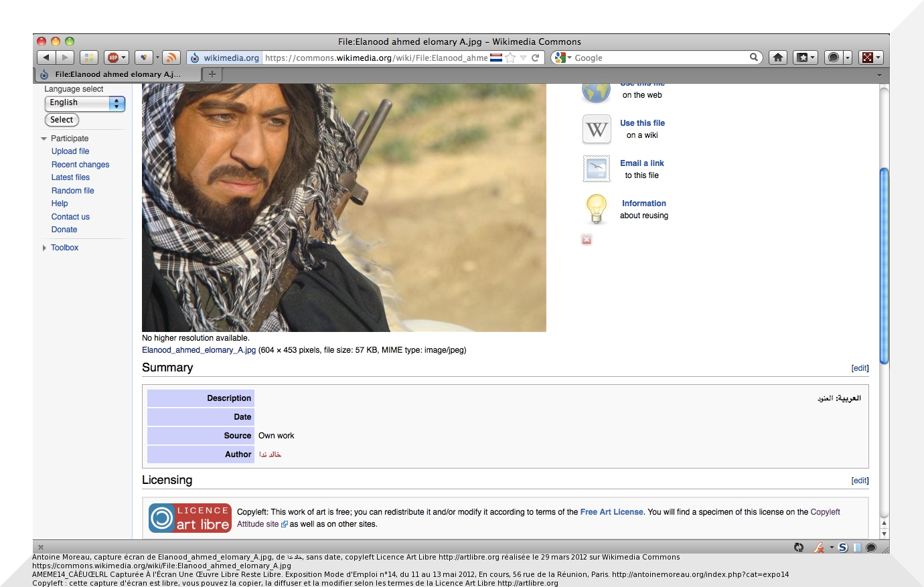
Task: Open the bookmarks menu dropdown button
Action: (x=805, y=58)
